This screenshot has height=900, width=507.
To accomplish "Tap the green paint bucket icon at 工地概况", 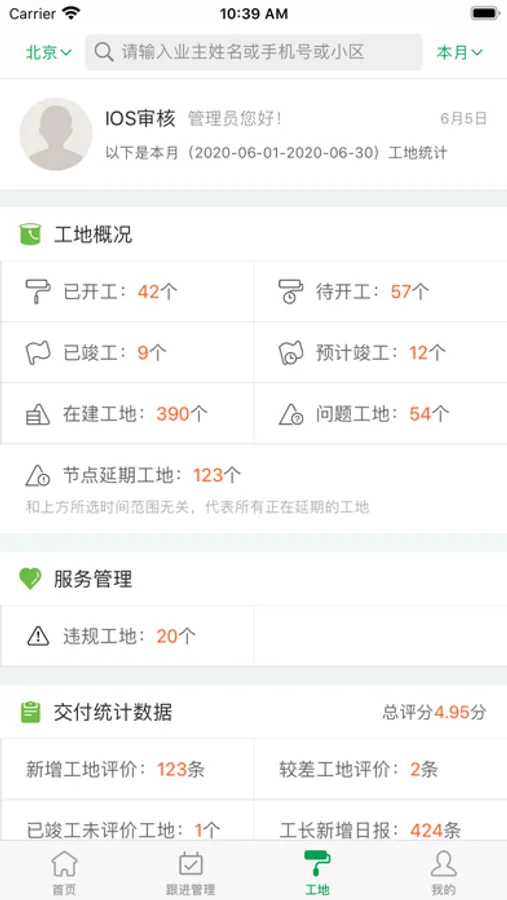I will (x=30, y=234).
